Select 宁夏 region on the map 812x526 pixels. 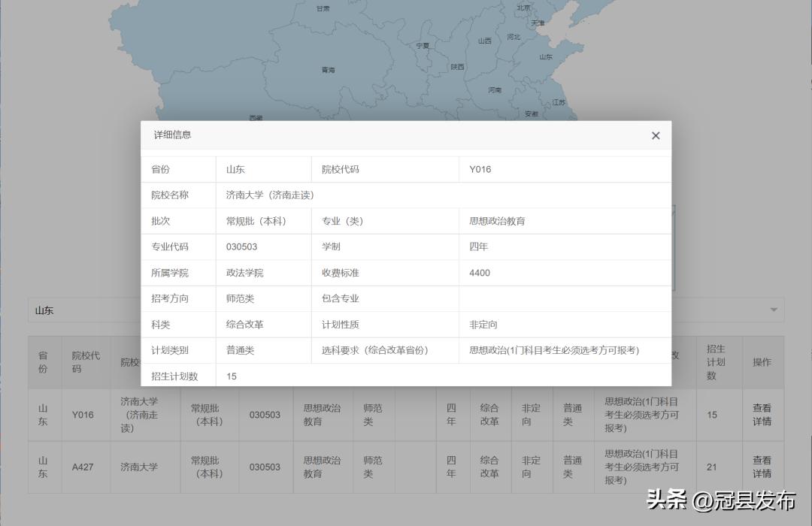[423, 46]
